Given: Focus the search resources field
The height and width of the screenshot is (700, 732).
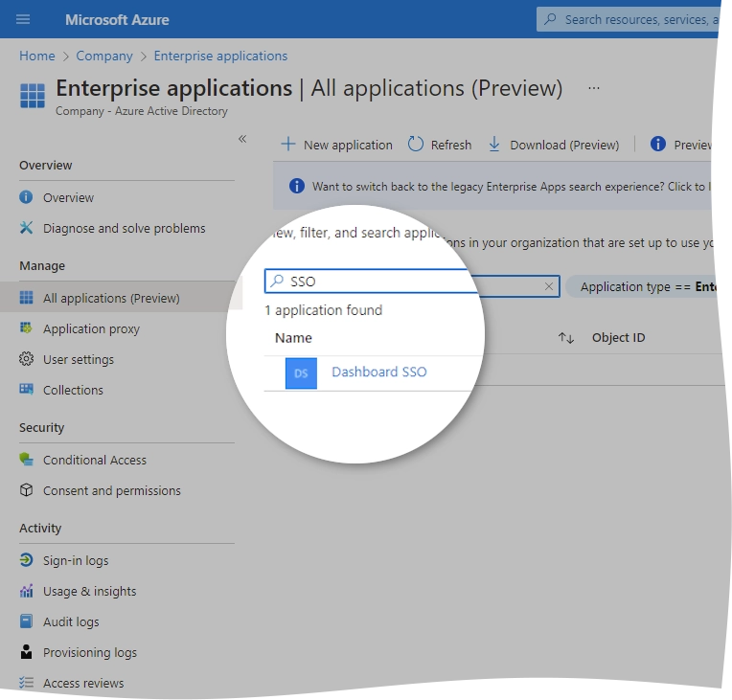Looking at the screenshot, I should point(628,19).
